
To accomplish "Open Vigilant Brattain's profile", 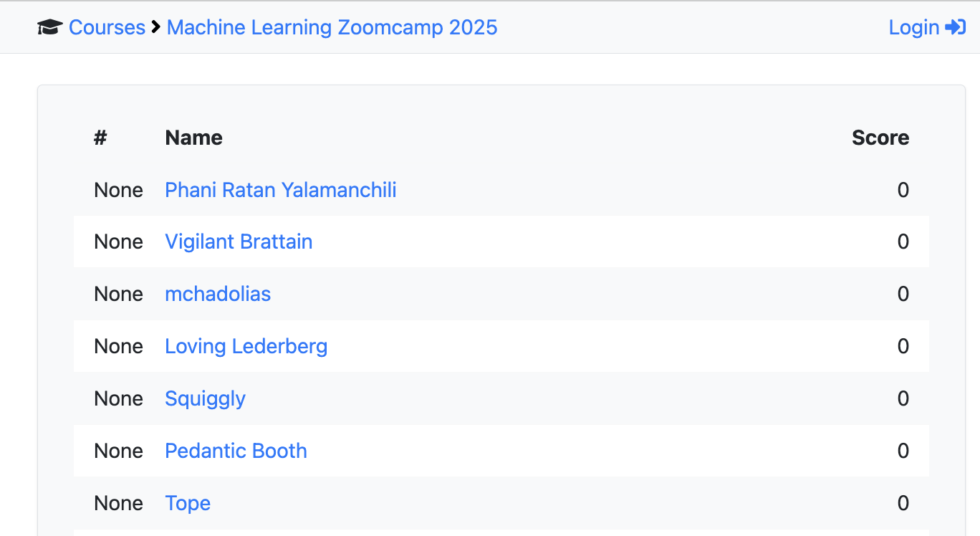I will 239,242.
